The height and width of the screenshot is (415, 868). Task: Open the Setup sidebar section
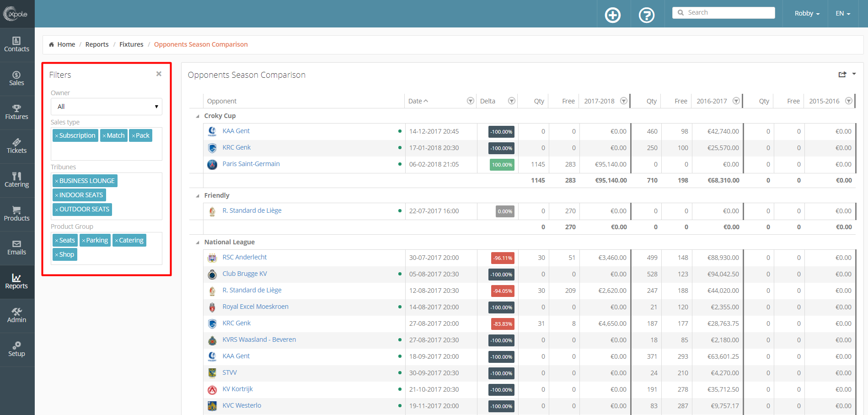(17, 350)
